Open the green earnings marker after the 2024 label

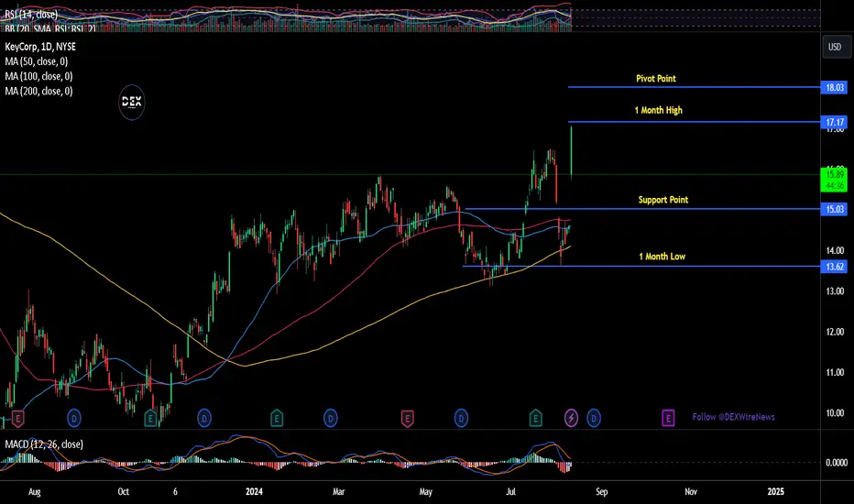click(277, 419)
